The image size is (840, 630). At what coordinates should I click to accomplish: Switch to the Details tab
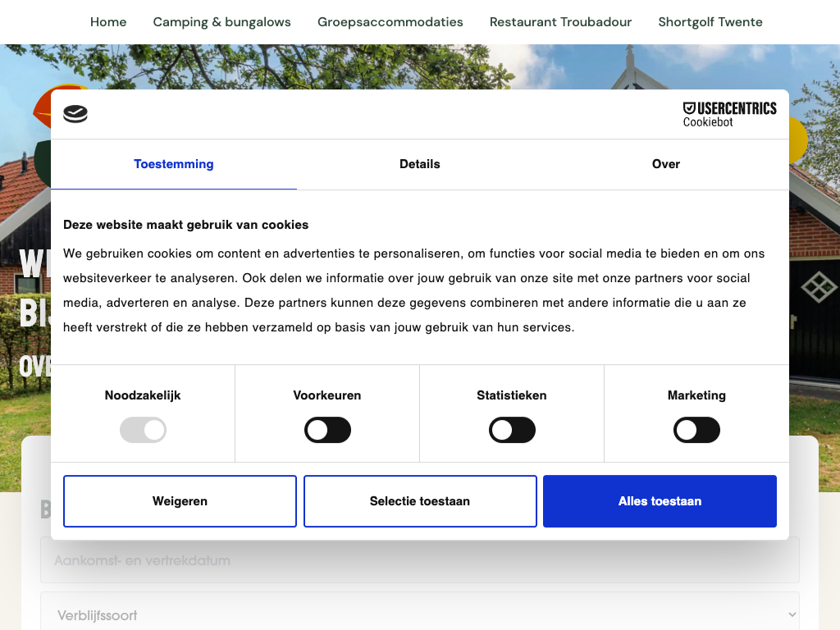pyautogui.click(x=420, y=164)
